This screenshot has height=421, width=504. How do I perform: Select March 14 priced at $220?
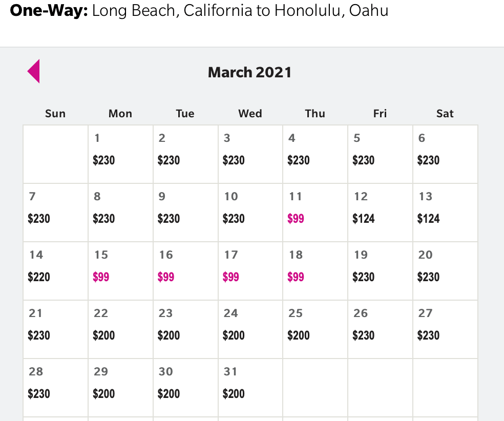[x=55, y=271]
